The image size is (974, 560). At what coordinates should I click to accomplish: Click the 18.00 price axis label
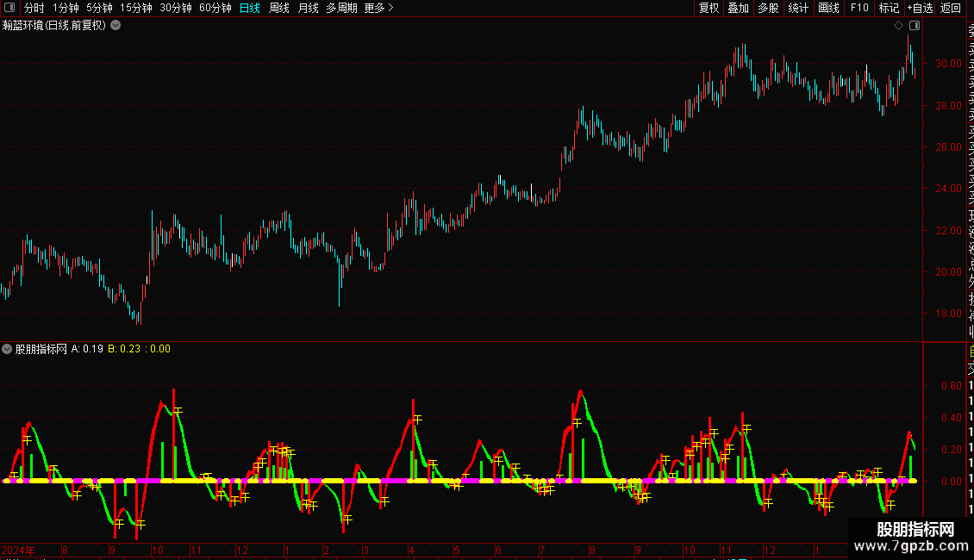tap(948, 314)
